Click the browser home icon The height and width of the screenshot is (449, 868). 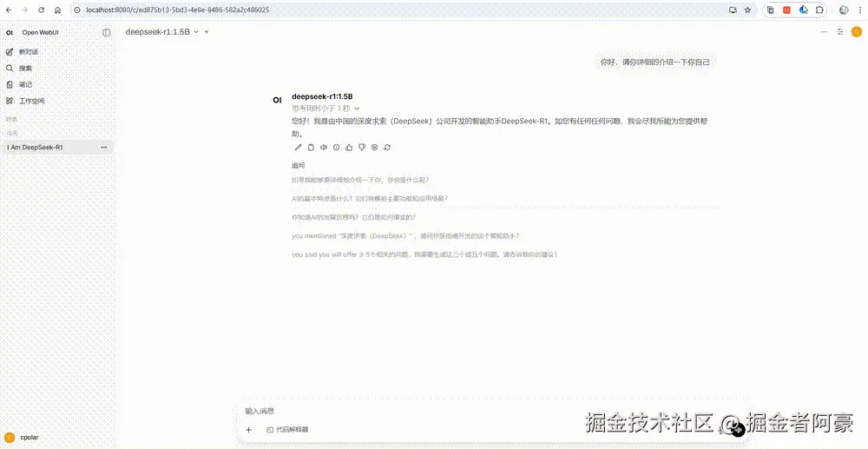[57, 10]
